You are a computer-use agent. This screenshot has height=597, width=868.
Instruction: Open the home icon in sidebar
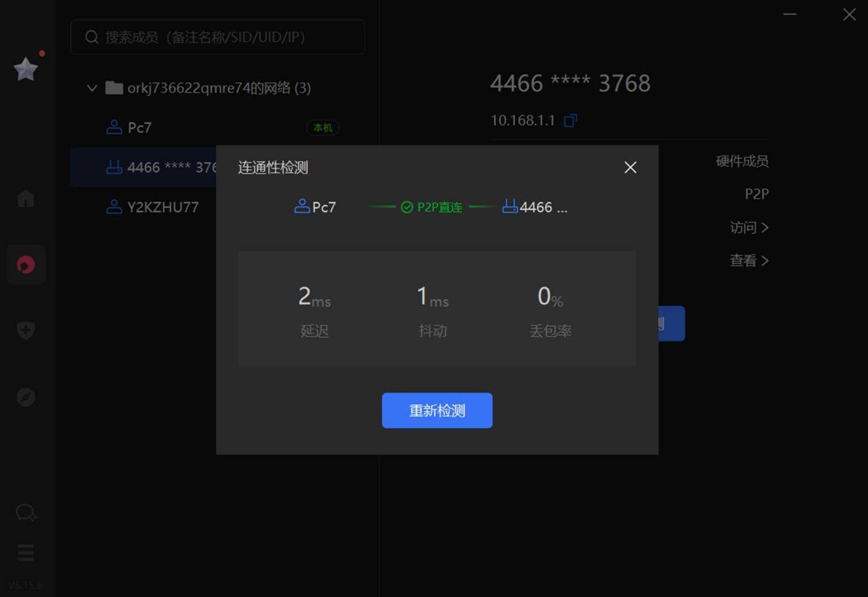pyautogui.click(x=26, y=198)
